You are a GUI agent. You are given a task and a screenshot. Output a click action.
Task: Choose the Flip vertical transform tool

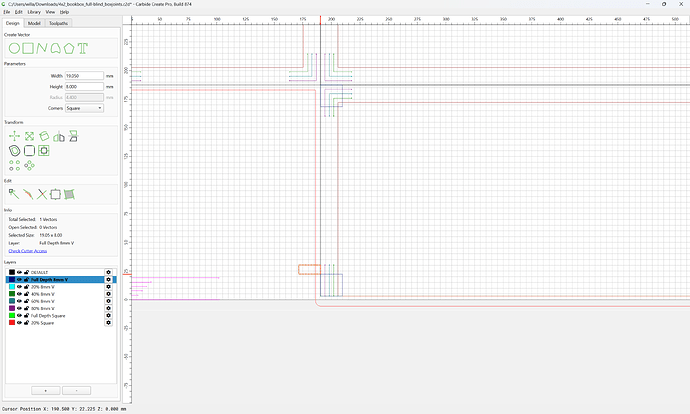[x=73, y=136]
